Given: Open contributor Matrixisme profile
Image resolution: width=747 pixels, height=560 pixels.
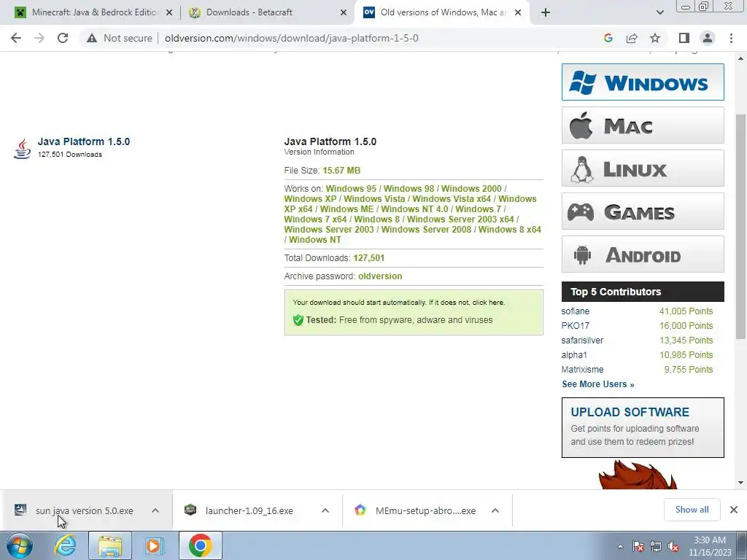Looking at the screenshot, I should point(582,370).
